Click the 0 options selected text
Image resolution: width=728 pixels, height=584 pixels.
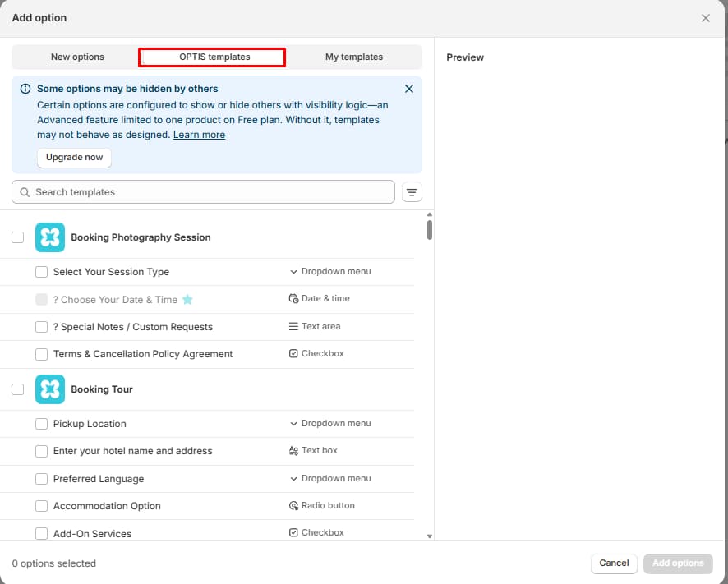click(x=54, y=563)
